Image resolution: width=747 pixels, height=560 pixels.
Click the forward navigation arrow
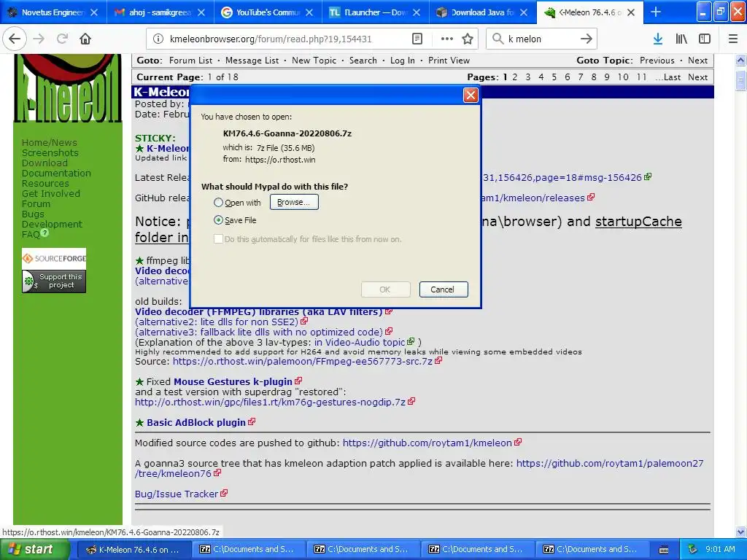coord(39,39)
